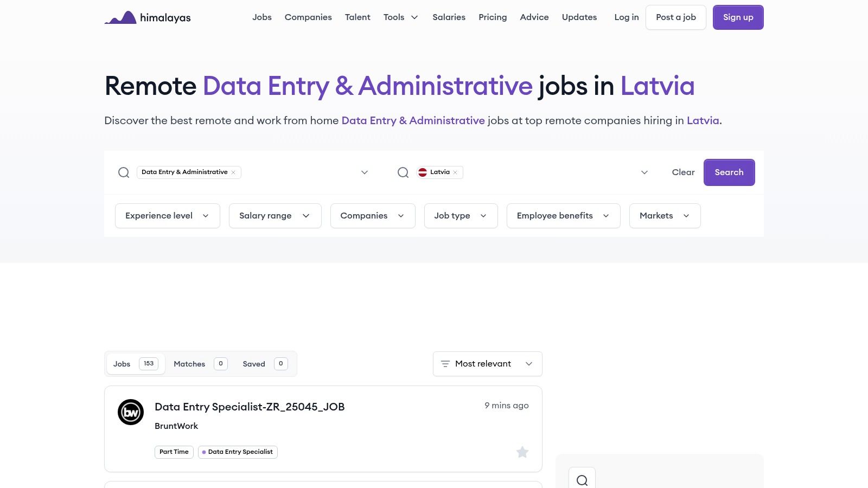Open the Advice navigation link
Viewport: 868px width, 488px height.
534,17
